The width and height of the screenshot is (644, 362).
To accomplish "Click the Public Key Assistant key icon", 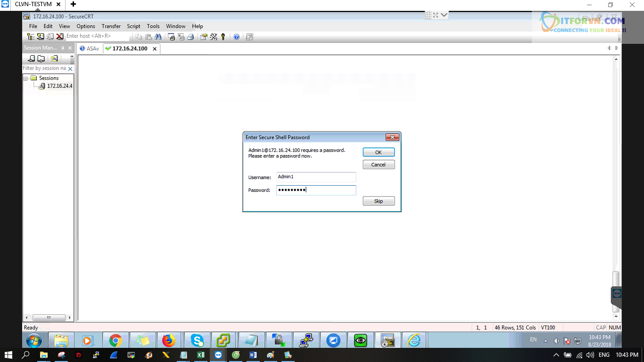I will tap(223, 36).
